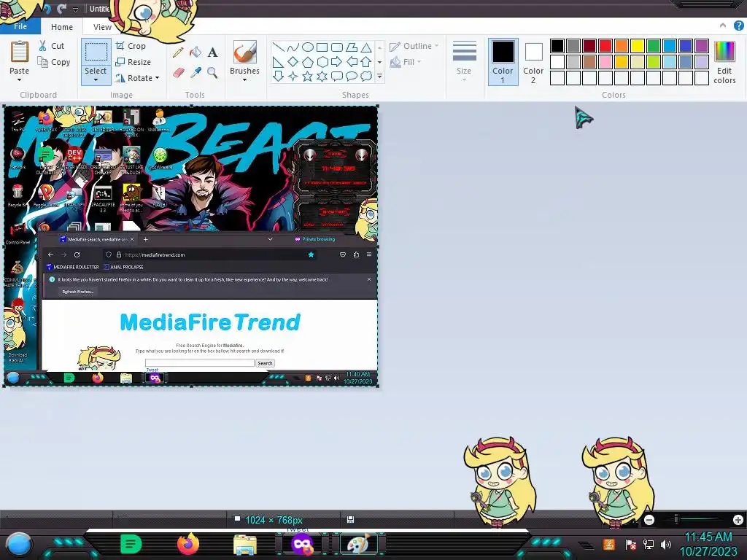Select the Magnifier tool
Viewport: 747px width, 560px height.
tap(212, 73)
